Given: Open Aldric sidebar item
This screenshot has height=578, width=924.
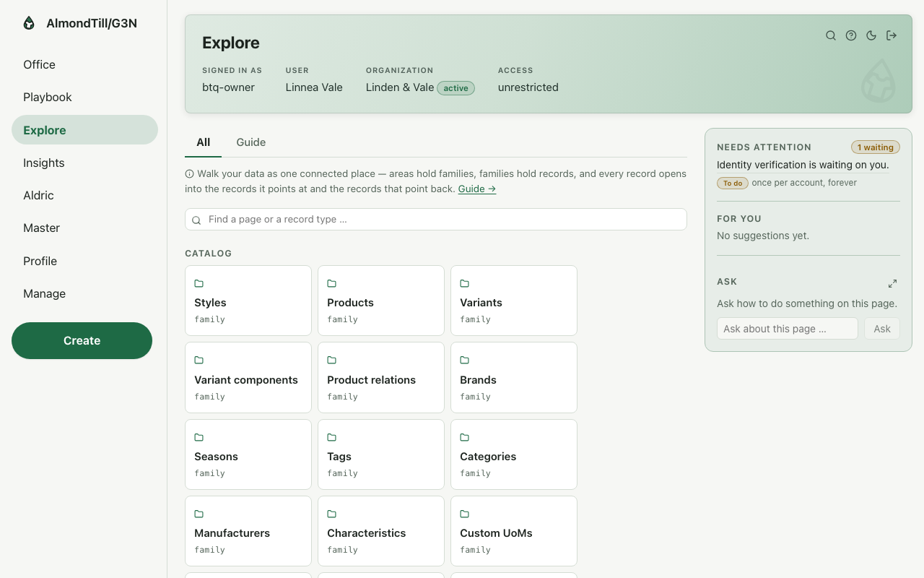Looking at the screenshot, I should [84, 195].
